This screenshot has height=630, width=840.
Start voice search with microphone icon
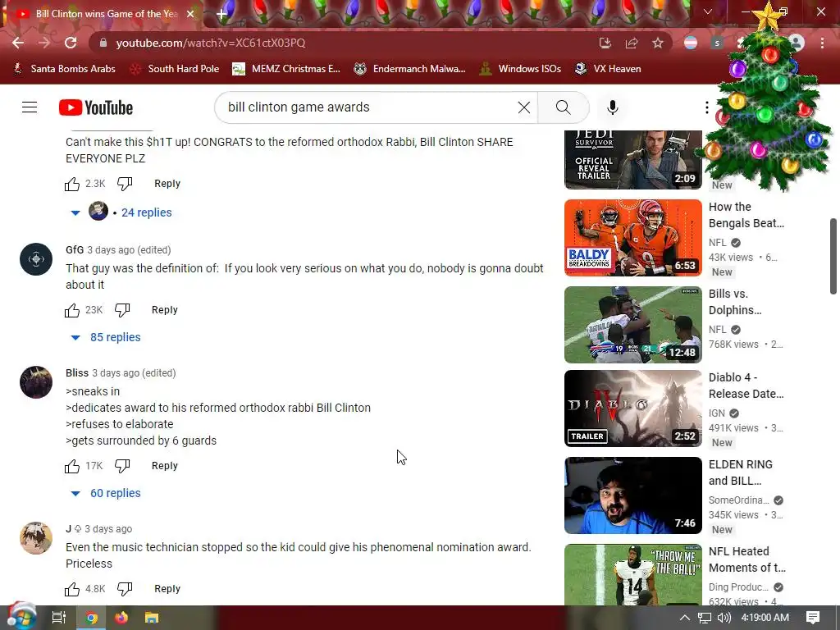point(612,107)
